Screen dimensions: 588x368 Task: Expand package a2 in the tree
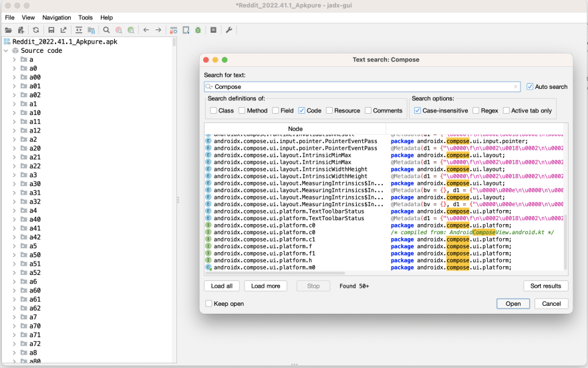coord(14,139)
